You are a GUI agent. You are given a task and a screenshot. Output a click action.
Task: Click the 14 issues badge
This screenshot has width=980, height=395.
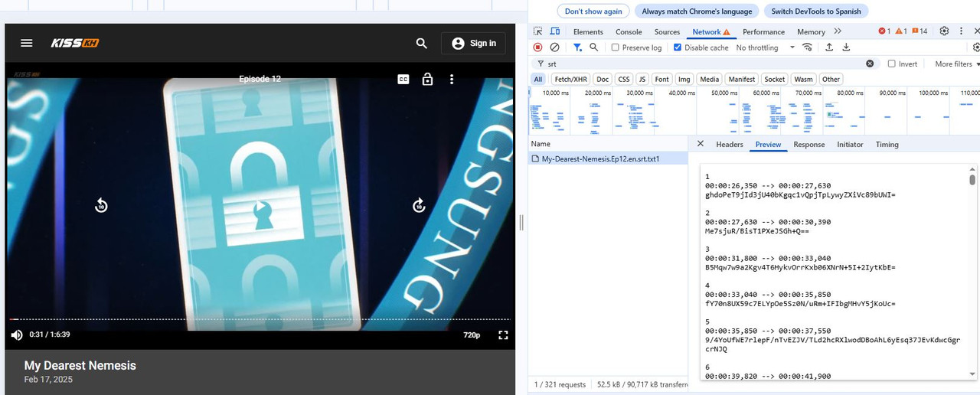point(920,31)
